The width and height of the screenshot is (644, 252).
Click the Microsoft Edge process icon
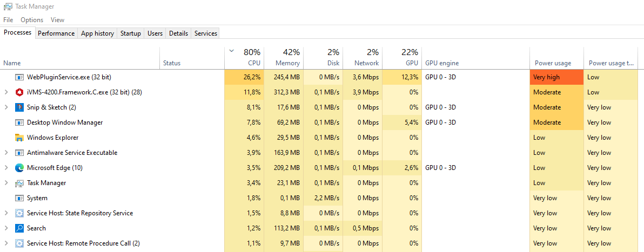19,168
